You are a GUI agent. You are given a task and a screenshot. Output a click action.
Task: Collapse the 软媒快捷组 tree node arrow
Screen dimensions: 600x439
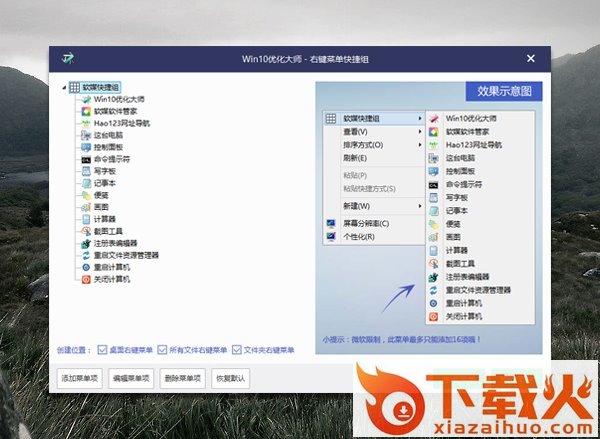point(63,87)
